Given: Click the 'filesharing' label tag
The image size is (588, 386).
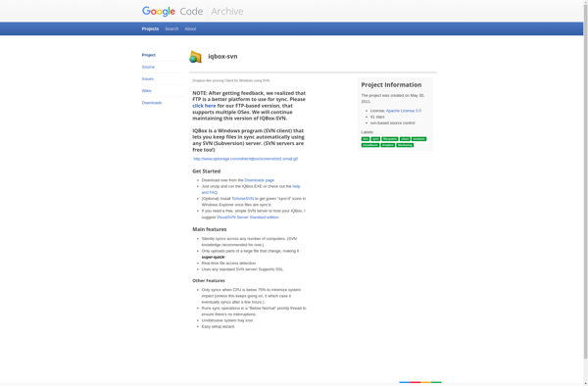Looking at the screenshot, I should 405,145.
